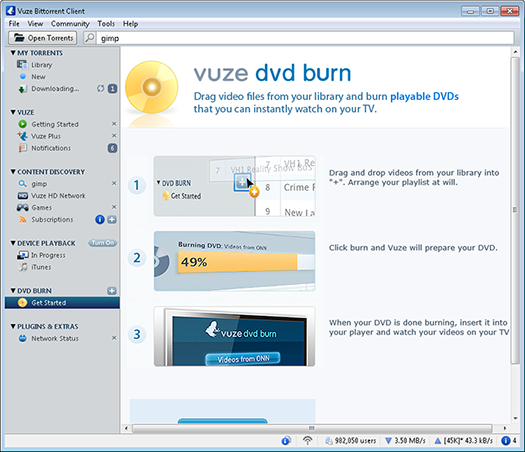This screenshot has width=525, height=452.
Task: Collapse the My Torrents section
Action: (x=13, y=53)
